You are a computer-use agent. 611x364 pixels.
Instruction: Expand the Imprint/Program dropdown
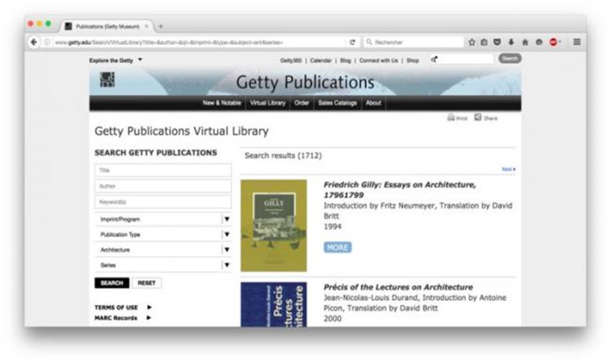[x=226, y=219]
